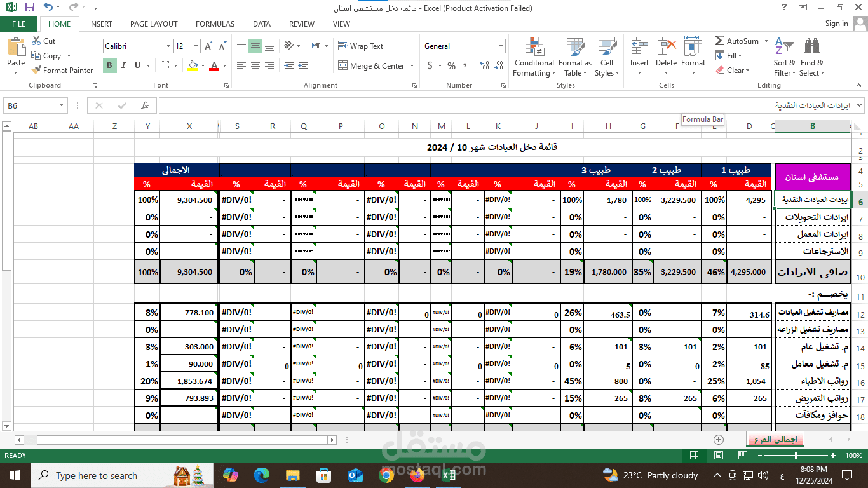Copy the selection to clipboard
Image resolution: width=868 pixels, height=488 pixels.
coord(46,56)
